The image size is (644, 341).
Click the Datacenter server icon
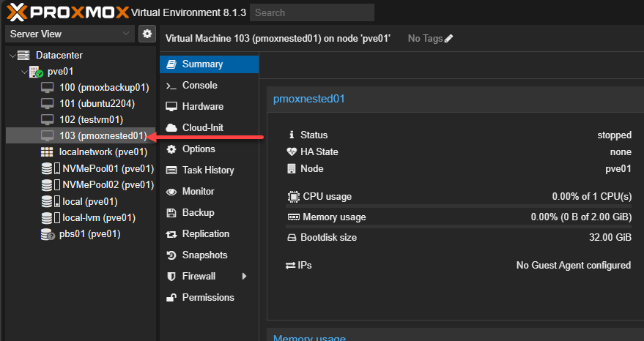(x=23, y=56)
